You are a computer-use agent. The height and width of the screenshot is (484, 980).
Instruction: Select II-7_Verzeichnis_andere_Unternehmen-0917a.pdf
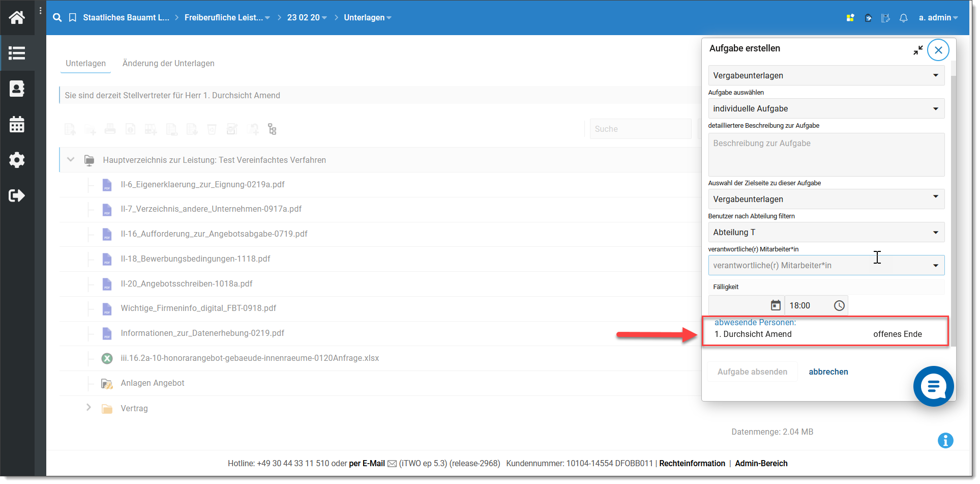(x=211, y=209)
